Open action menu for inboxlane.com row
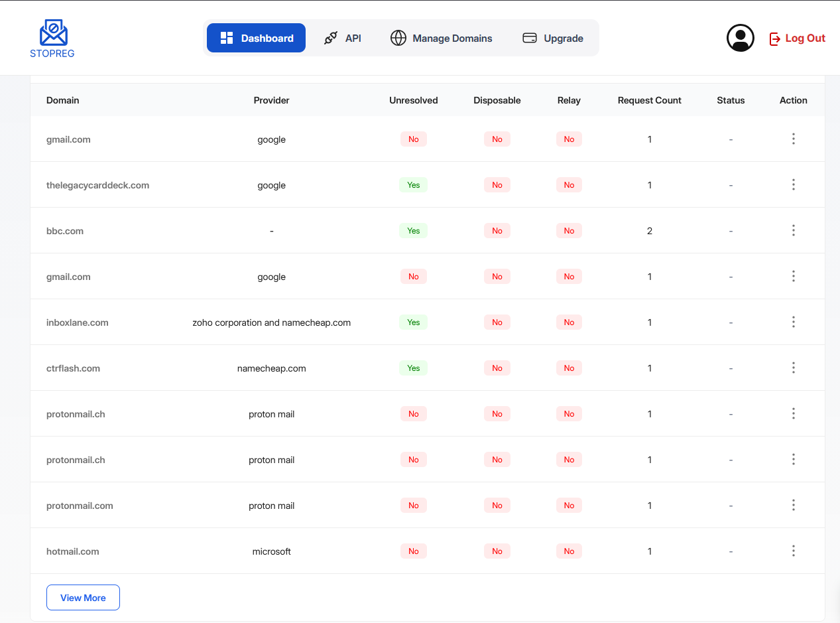The width and height of the screenshot is (840, 623). pyautogui.click(x=793, y=322)
